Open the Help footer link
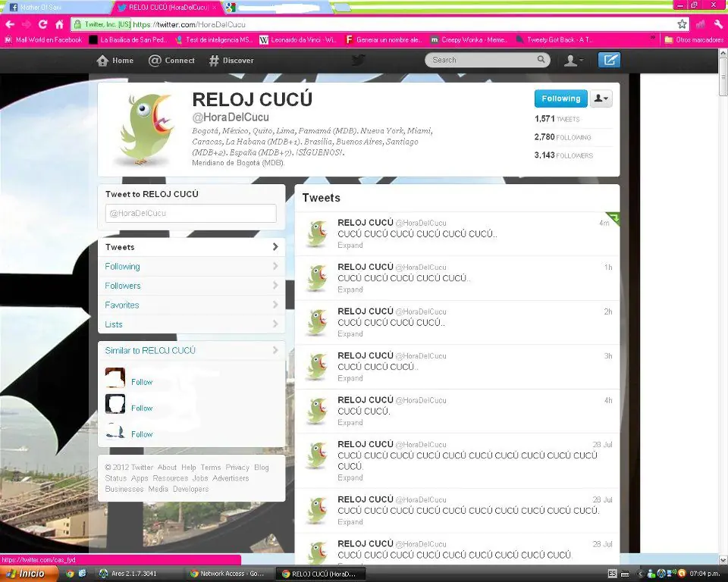This screenshot has height=582, width=728. tap(189, 468)
